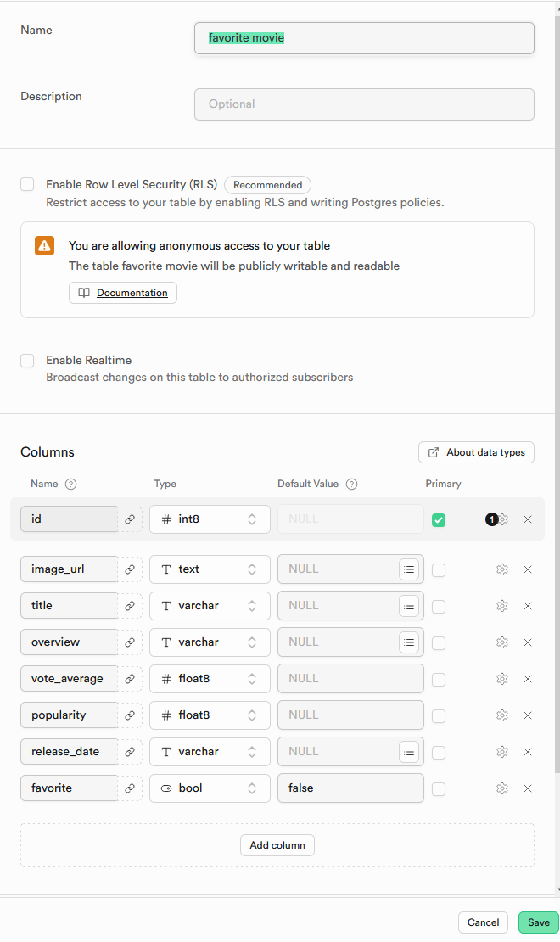Click the vote_average default value field
This screenshot has width=560, height=942.
coord(351,679)
